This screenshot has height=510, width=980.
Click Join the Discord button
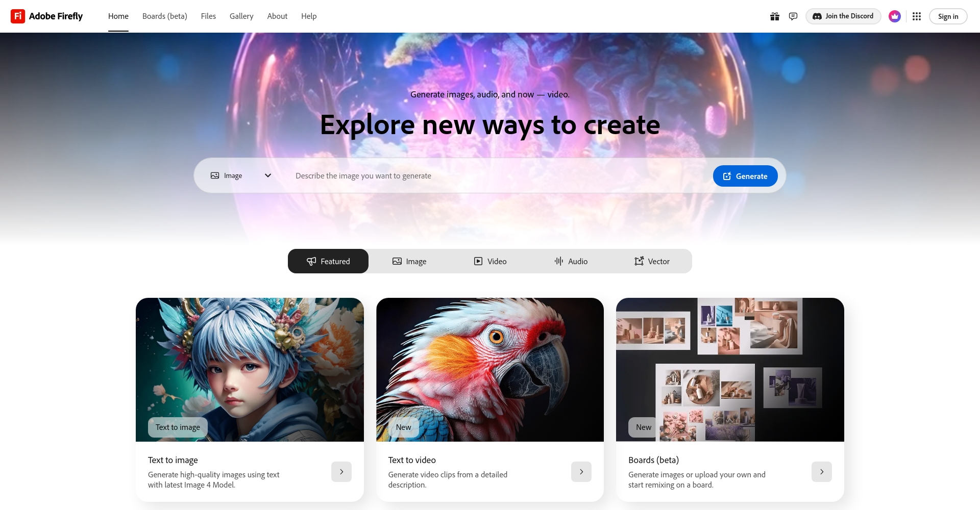pos(843,16)
